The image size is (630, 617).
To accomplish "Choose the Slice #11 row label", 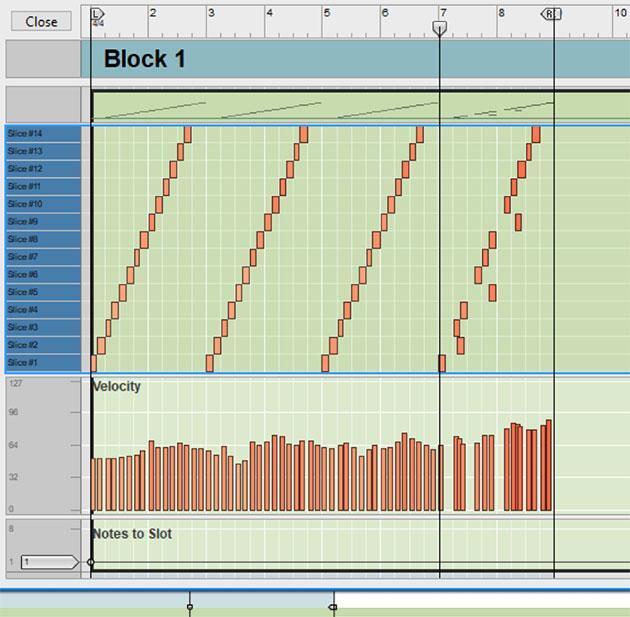I will pyautogui.click(x=42, y=186).
